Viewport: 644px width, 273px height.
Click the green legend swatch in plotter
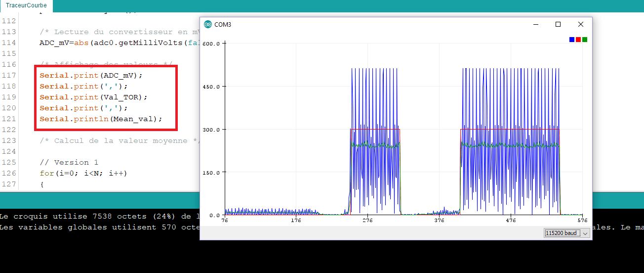coord(585,40)
